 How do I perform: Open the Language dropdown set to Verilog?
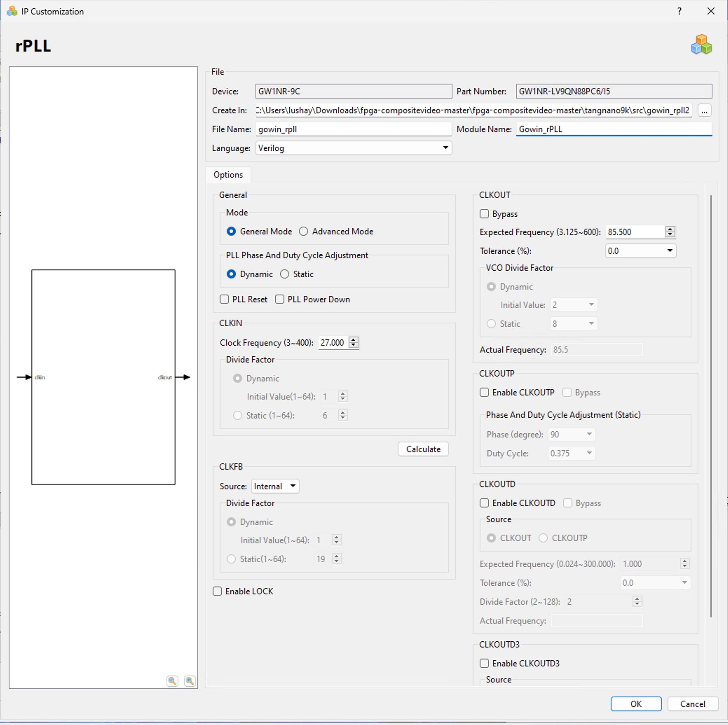pyautogui.click(x=353, y=148)
